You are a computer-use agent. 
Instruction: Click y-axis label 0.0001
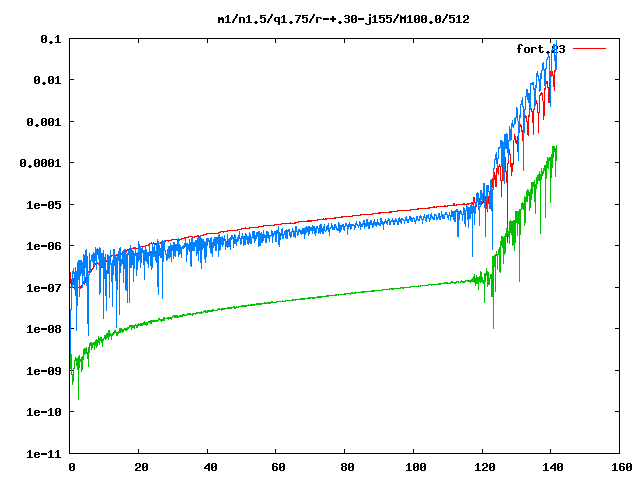40,163
